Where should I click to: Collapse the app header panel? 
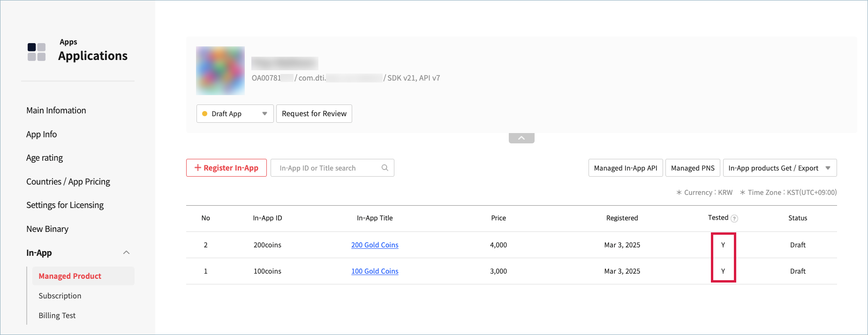coord(521,138)
